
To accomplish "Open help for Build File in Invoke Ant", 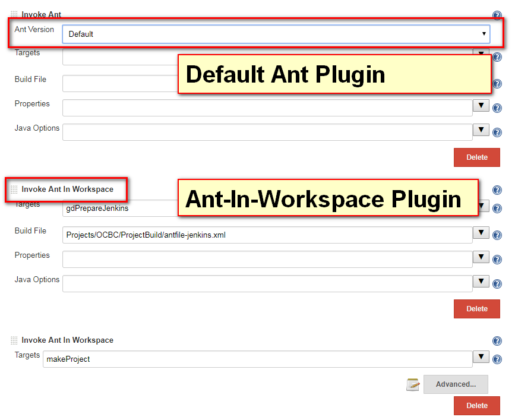I will coord(497,84).
